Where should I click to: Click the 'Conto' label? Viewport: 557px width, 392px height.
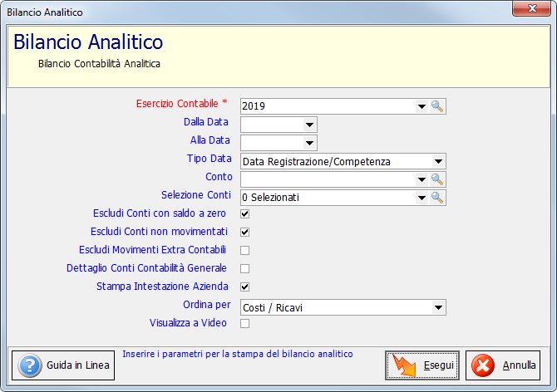tap(219, 177)
